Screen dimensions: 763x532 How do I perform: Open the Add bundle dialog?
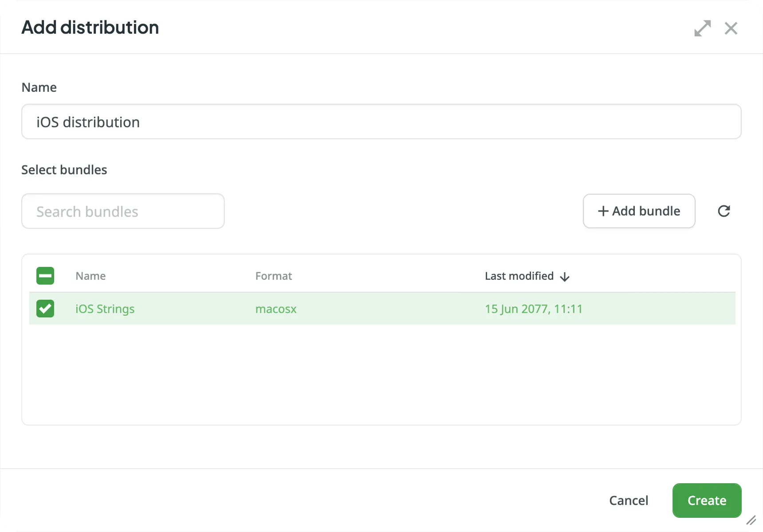coord(639,211)
